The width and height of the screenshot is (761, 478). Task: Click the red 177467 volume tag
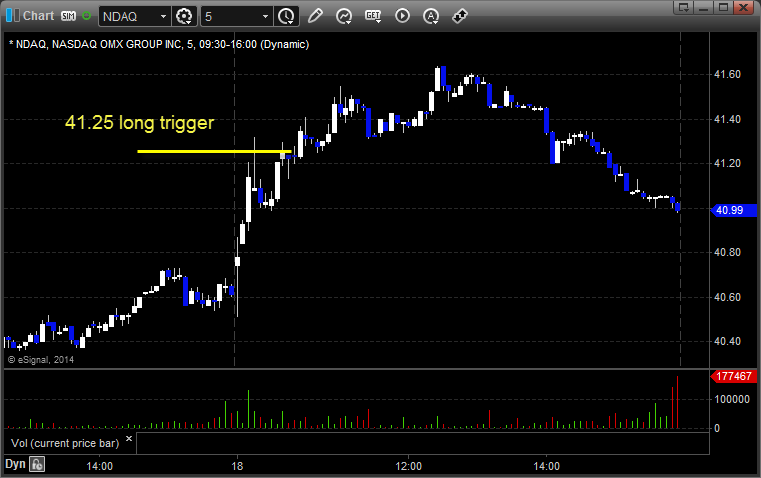733,376
